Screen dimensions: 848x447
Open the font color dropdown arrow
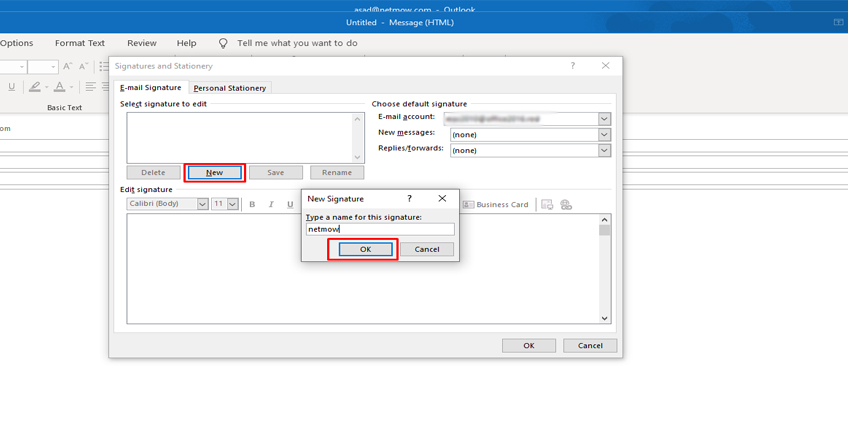tap(71, 87)
